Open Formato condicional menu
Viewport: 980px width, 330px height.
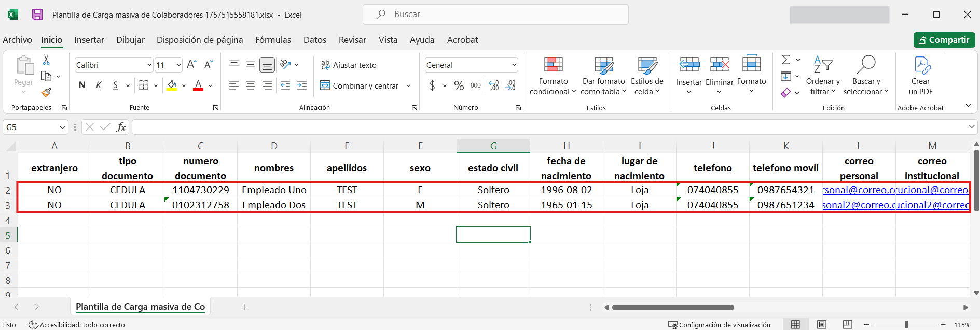(x=553, y=76)
